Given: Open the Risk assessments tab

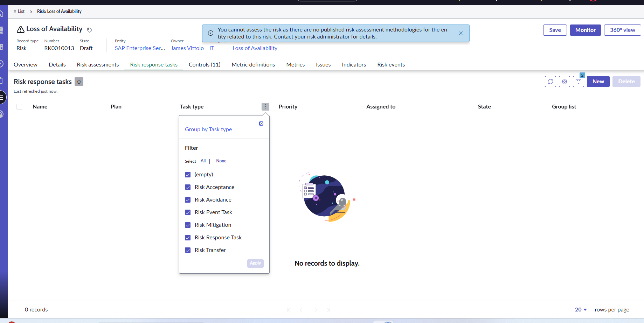Looking at the screenshot, I should coord(98,65).
